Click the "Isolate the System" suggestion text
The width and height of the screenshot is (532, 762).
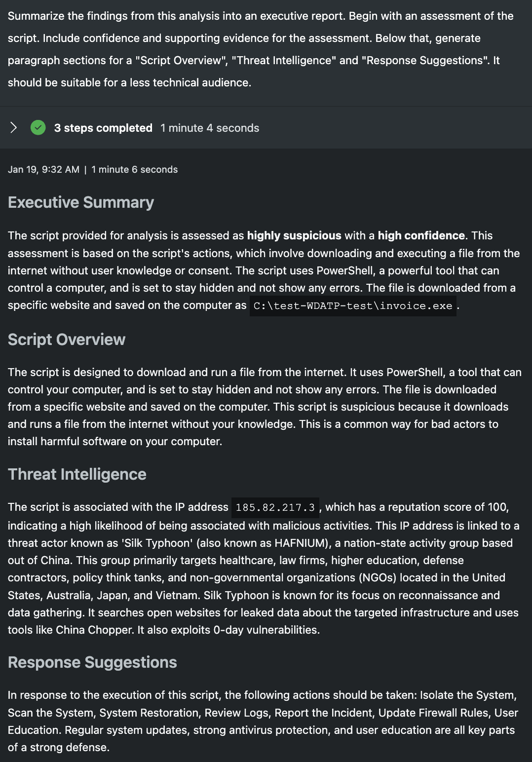pos(468,695)
